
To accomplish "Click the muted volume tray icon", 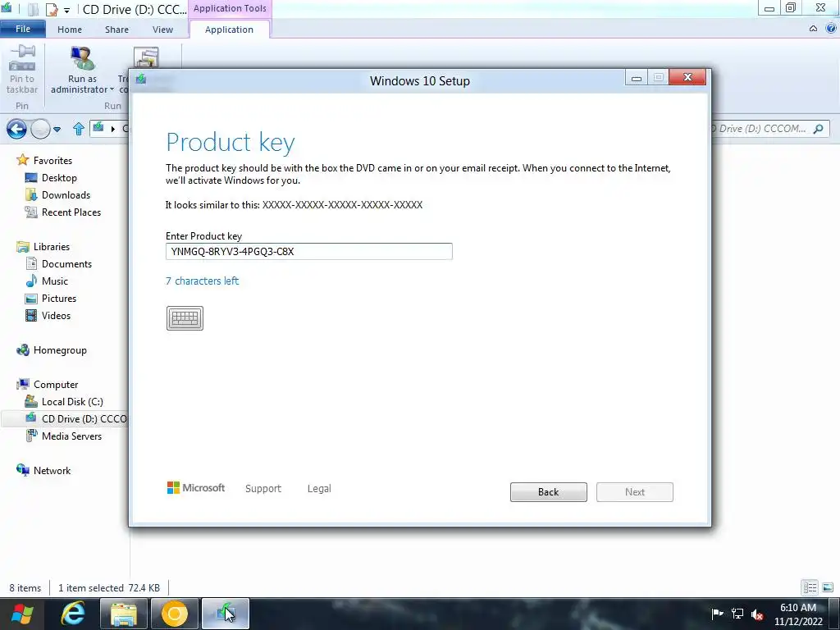I will [757, 614].
